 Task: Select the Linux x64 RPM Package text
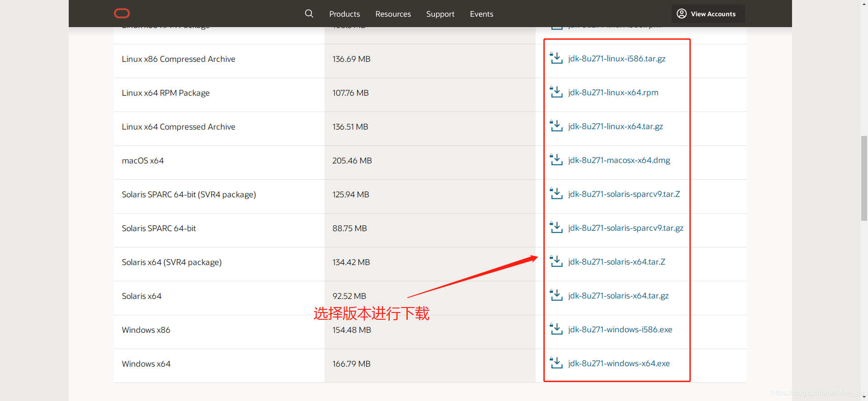(165, 93)
